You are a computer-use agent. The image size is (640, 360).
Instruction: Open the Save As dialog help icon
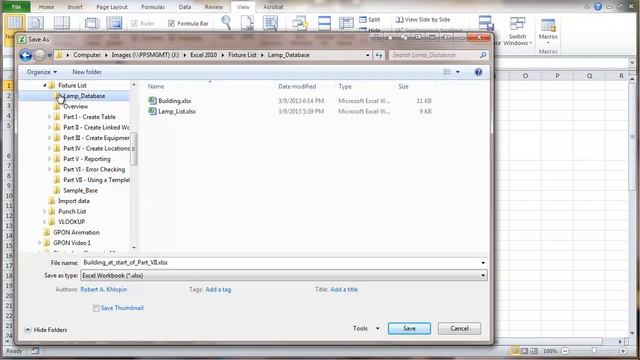[x=478, y=72]
